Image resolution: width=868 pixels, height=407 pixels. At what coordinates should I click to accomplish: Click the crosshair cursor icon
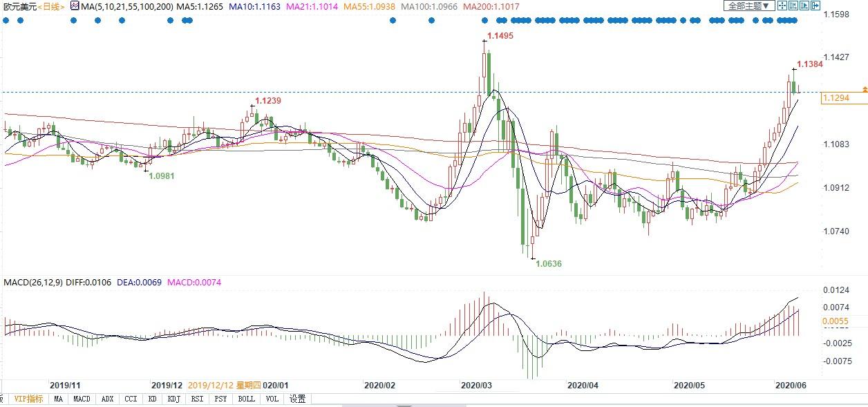coord(782,6)
